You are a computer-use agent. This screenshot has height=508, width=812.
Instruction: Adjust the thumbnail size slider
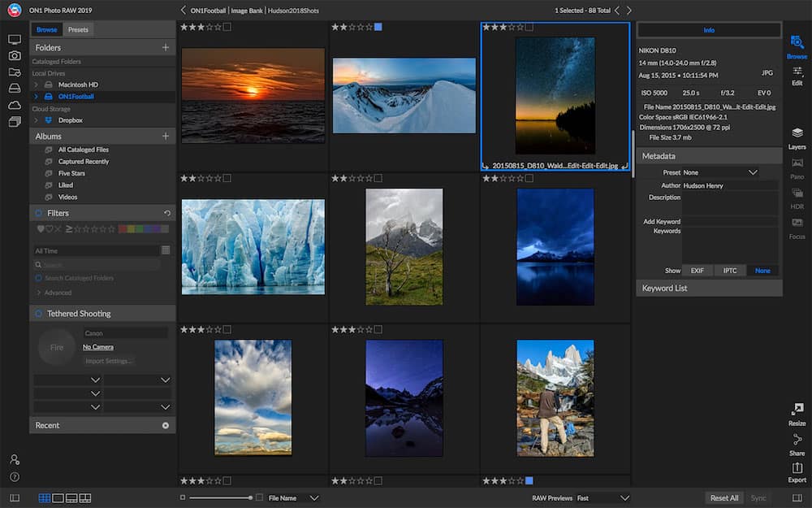[x=251, y=497]
